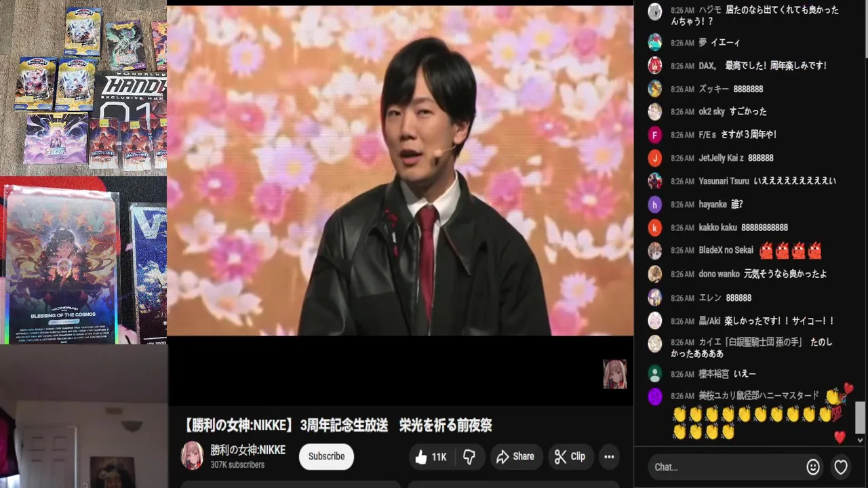Click the chat scrollbar thumb
The image size is (868, 488).
click(860, 418)
